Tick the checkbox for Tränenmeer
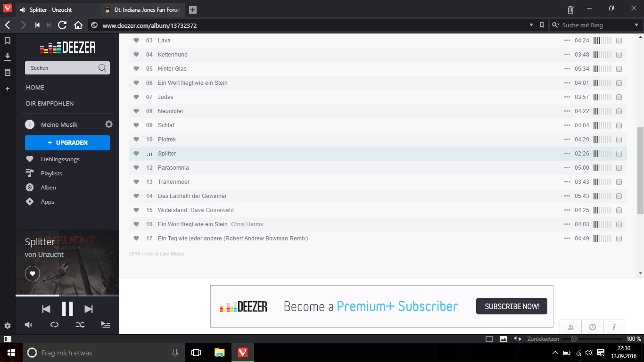The width and height of the screenshot is (644, 362). [x=619, y=182]
